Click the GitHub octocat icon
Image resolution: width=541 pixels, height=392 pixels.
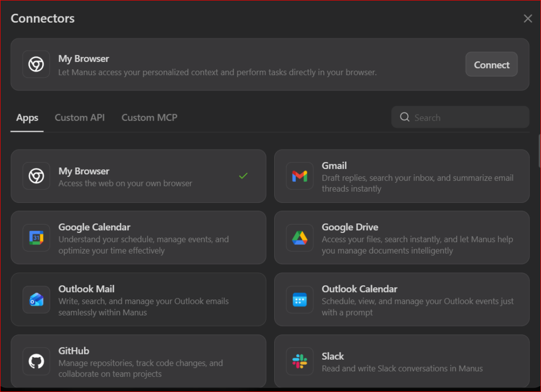click(36, 361)
